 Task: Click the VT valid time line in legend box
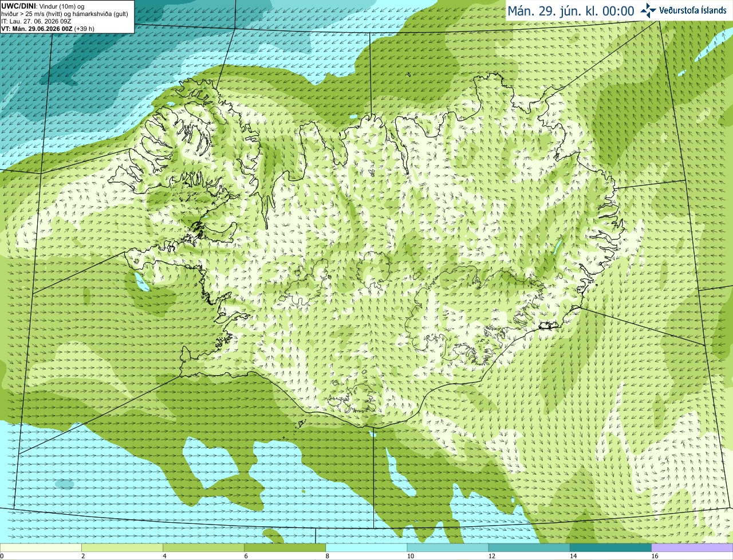pos(48,29)
